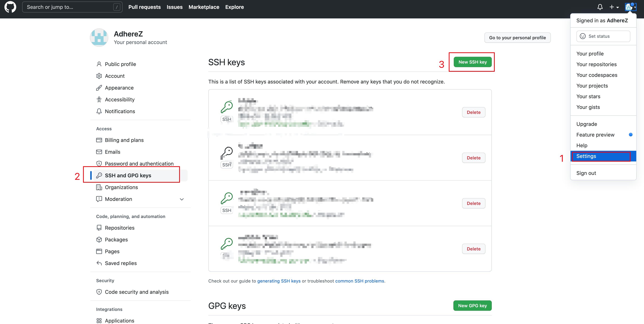Screen dimensions: 644x324
Task: Select the Public profile person icon
Action: 99,64
